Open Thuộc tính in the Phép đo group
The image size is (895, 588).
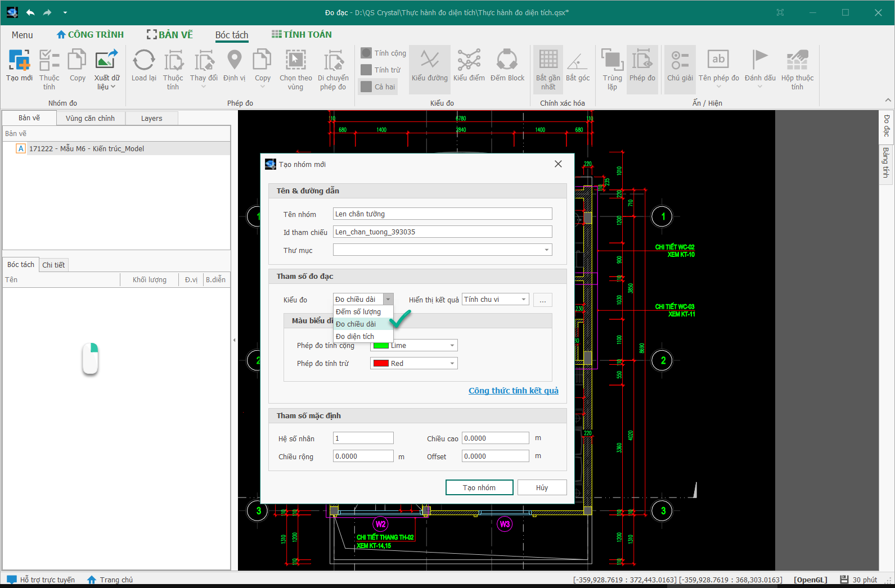pyautogui.click(x=173, y=69)
